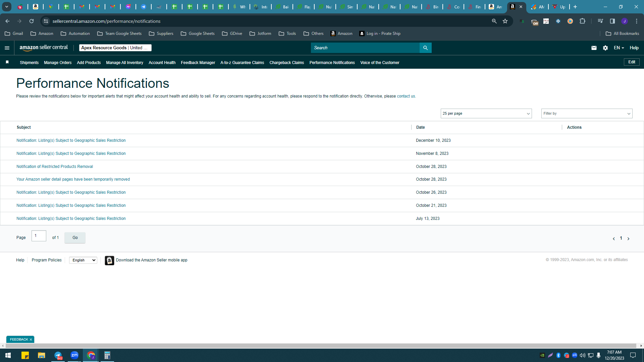Image resolution: width=644 pixels, height=362 pixels.
Task: Open the Log in - Pirate Ship bookmark
Action: pos(380,34)
